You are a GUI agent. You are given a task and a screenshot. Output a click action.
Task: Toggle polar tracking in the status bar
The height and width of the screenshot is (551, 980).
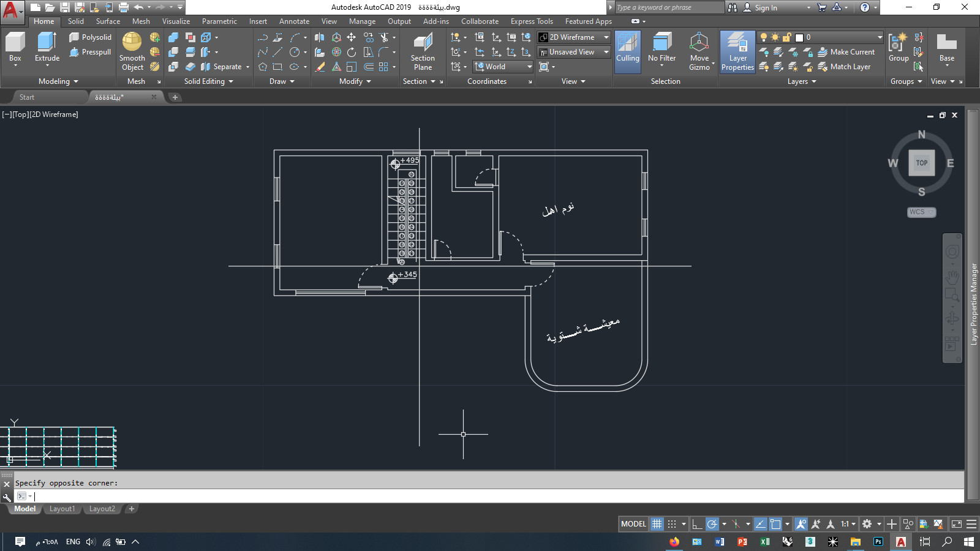click(712, 524)
